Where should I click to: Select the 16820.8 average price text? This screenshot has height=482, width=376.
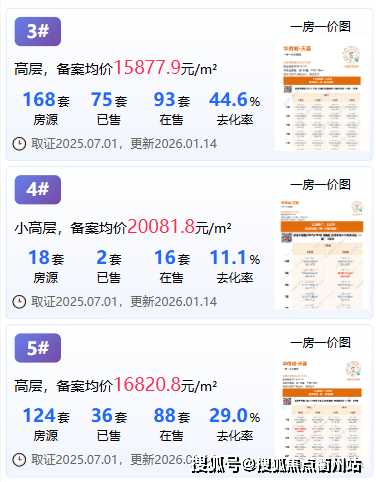[x=147, y=384]
